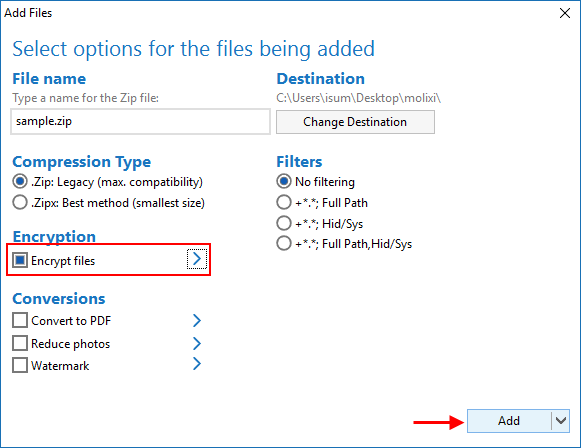The height and width of the screenshot is (448, 581).
Task: Enable the Convert to PDF checkbox
Action: [x=20, y=320]
